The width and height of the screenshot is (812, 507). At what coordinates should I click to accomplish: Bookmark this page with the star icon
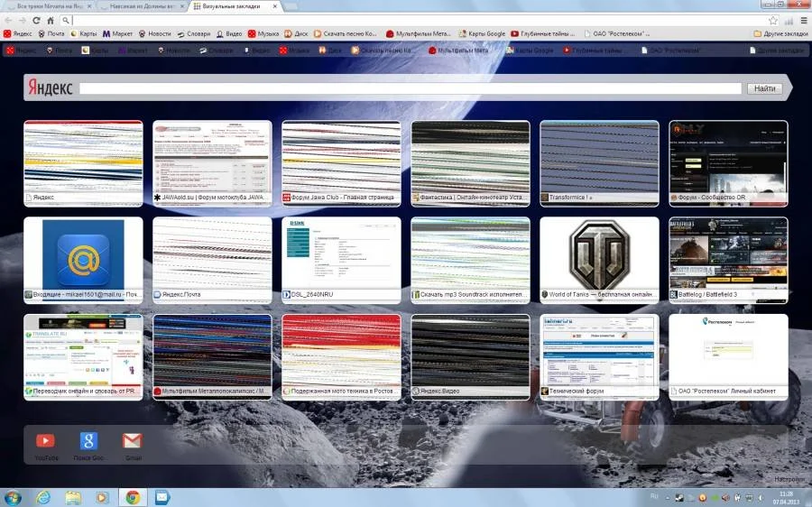click(x=773, y=20)
